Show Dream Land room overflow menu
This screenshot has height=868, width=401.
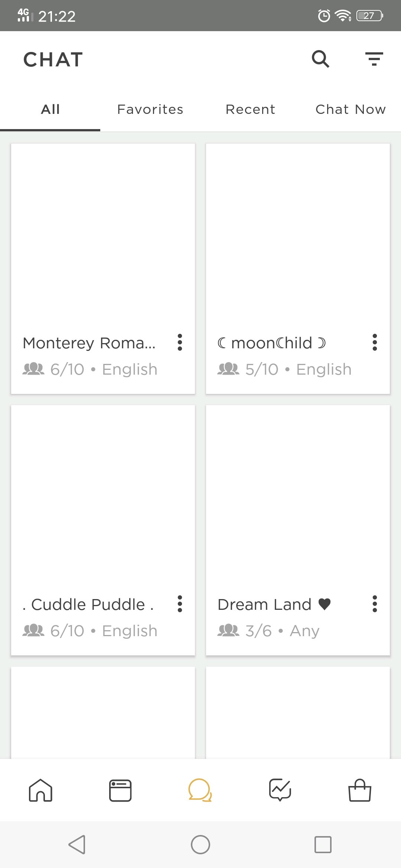click(375, 604)
